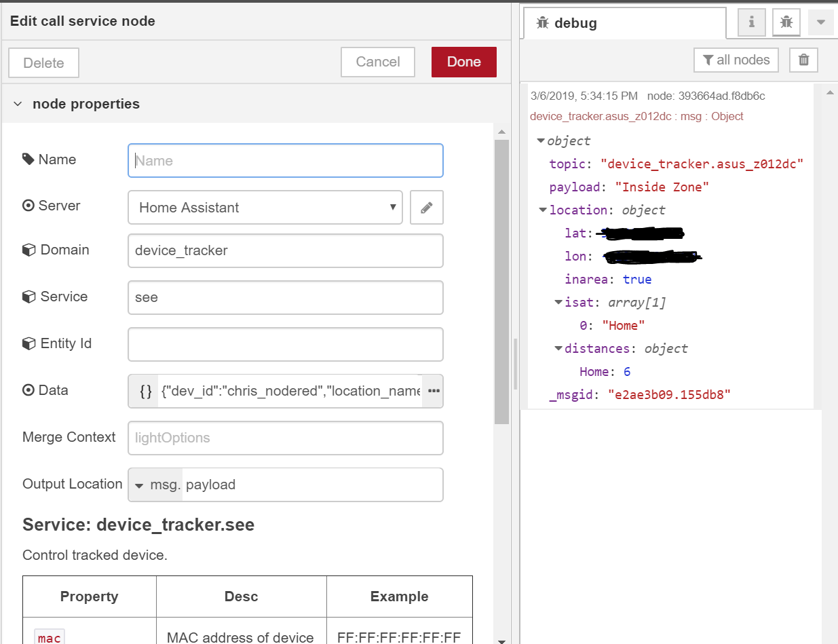Viewport: 838px width, 644px height.
Task: Click the cube icon next to Entity Id
Action: 30,343
